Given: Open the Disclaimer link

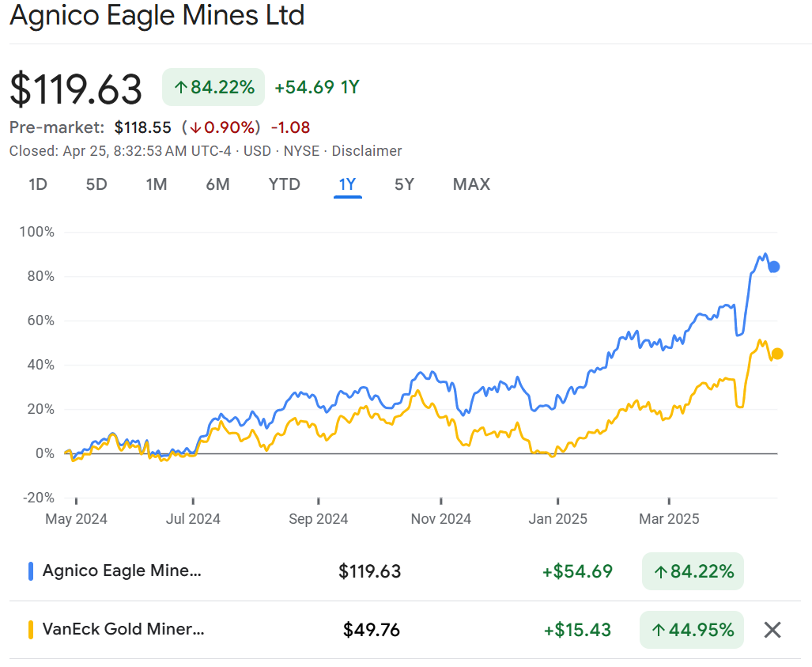Looking at the screenshot, I should 366,151.
